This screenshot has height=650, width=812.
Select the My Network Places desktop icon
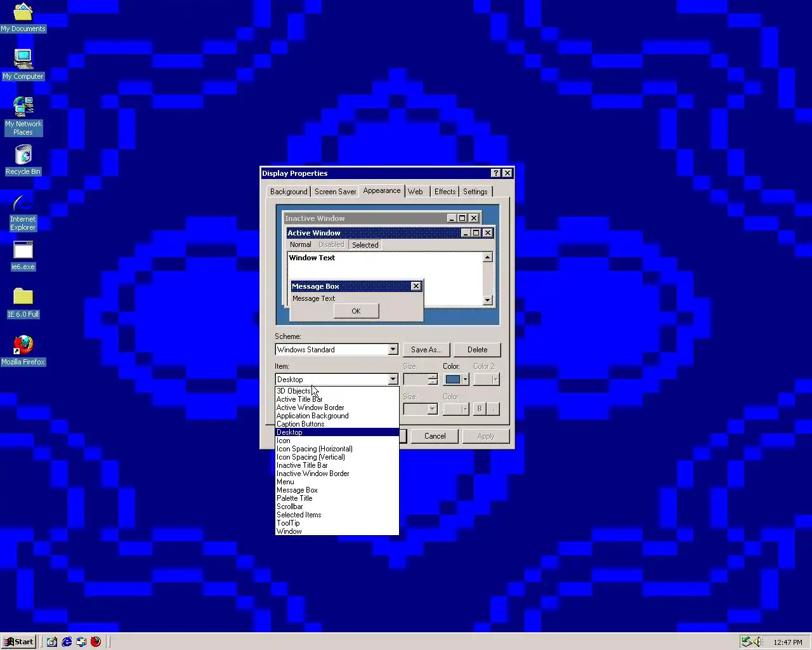coord(23,116)
